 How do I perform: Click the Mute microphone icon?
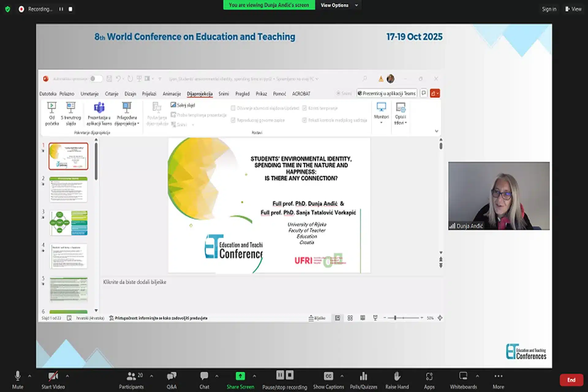pyautogui.click(x=17, y=376)
